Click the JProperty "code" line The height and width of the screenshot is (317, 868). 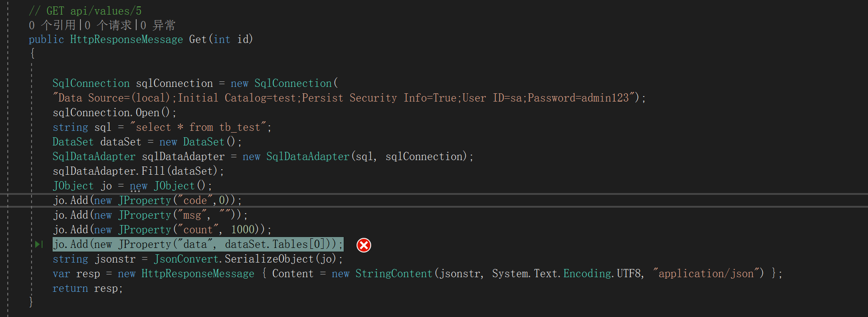[x=147, y=200]
